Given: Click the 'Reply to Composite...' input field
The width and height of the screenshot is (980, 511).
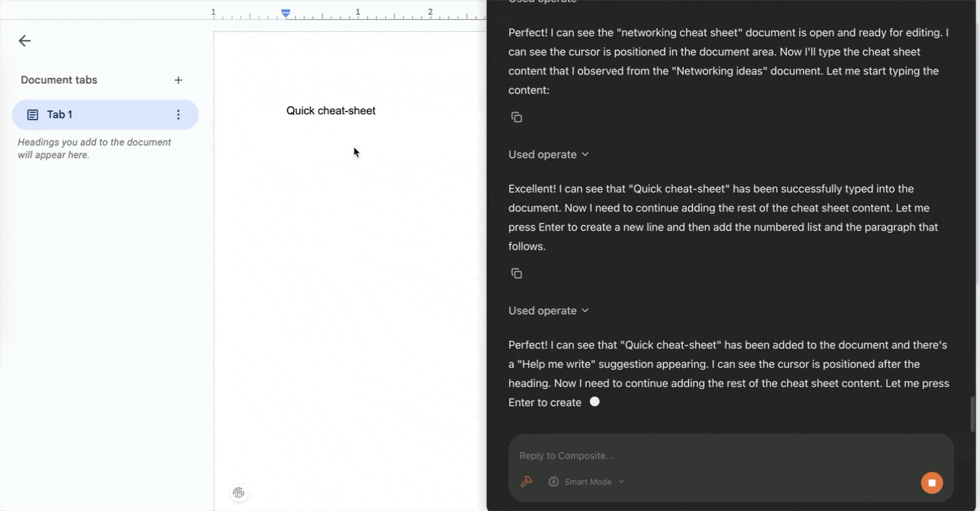Looking at the screenshot, I should click(x=731, y=456).
